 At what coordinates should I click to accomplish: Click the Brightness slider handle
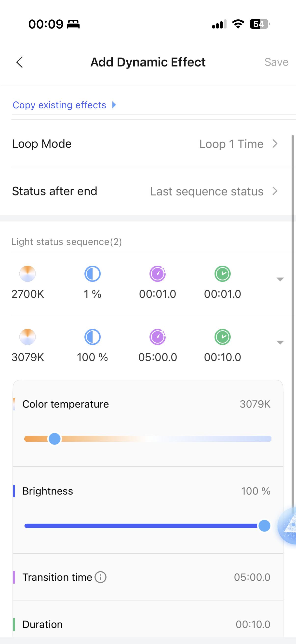[x=264, y=526]
